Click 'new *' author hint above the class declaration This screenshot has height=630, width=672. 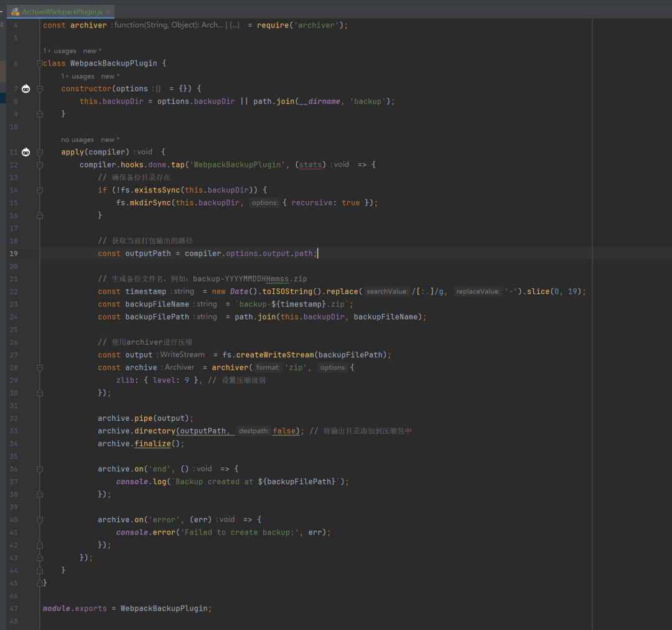[92, 51]
